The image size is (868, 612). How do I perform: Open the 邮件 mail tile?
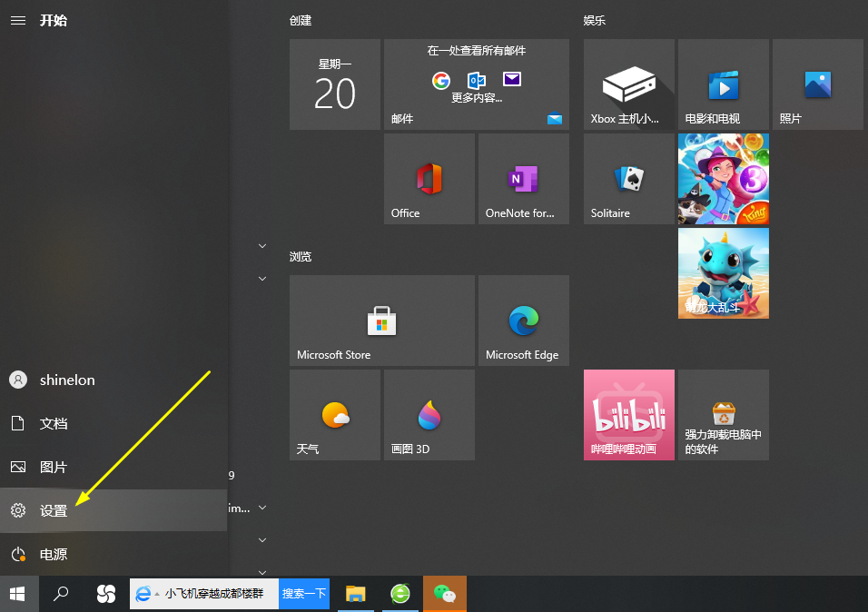477,84
